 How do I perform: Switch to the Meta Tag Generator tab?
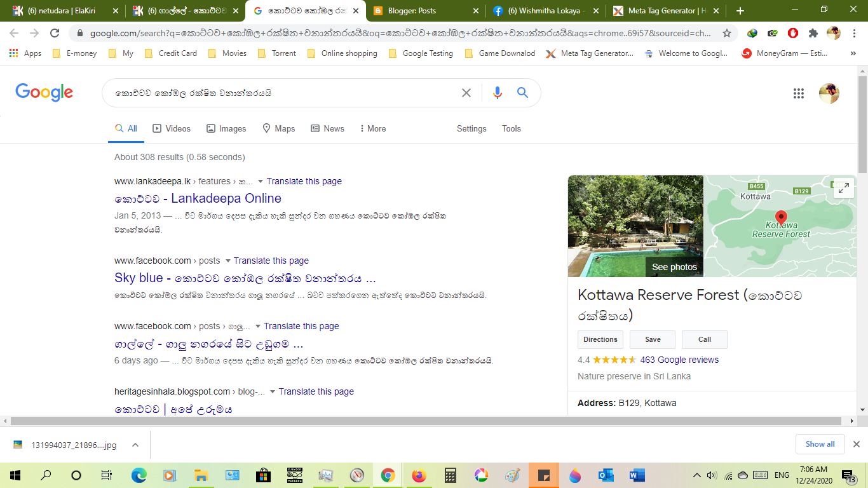[x=667, y=11]
